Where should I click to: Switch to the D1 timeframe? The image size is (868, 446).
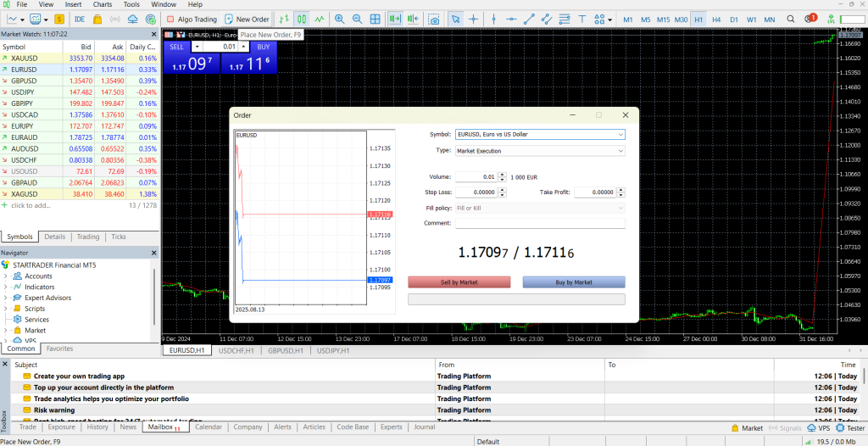click(x=734, y=20)
